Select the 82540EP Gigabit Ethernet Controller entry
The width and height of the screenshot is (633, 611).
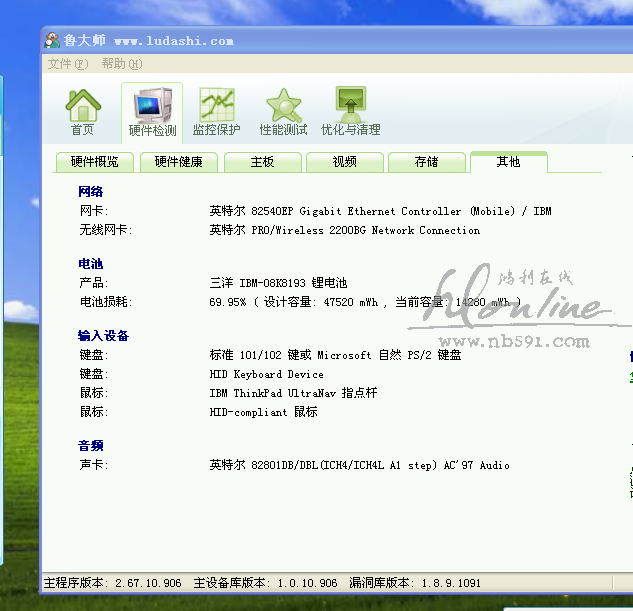click(380, 211)
